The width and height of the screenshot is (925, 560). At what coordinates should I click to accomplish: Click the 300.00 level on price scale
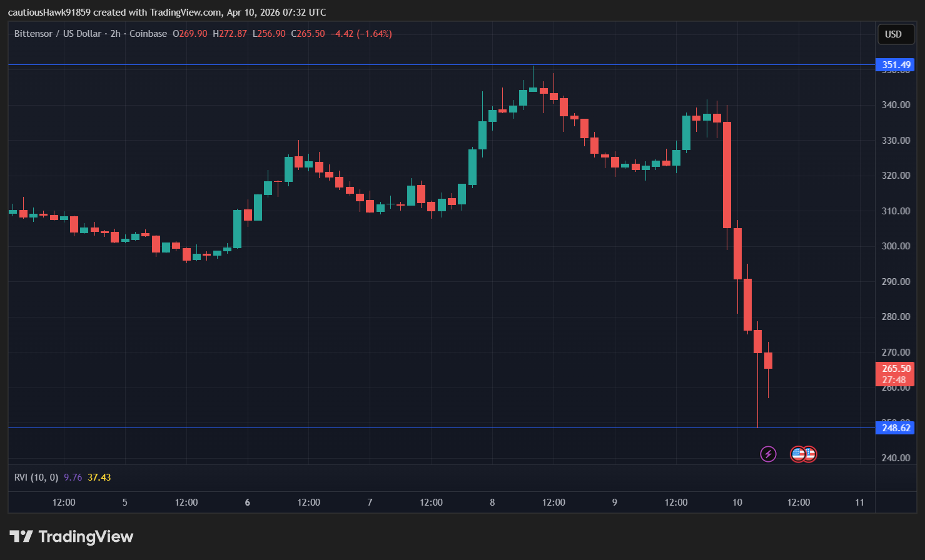896,246
